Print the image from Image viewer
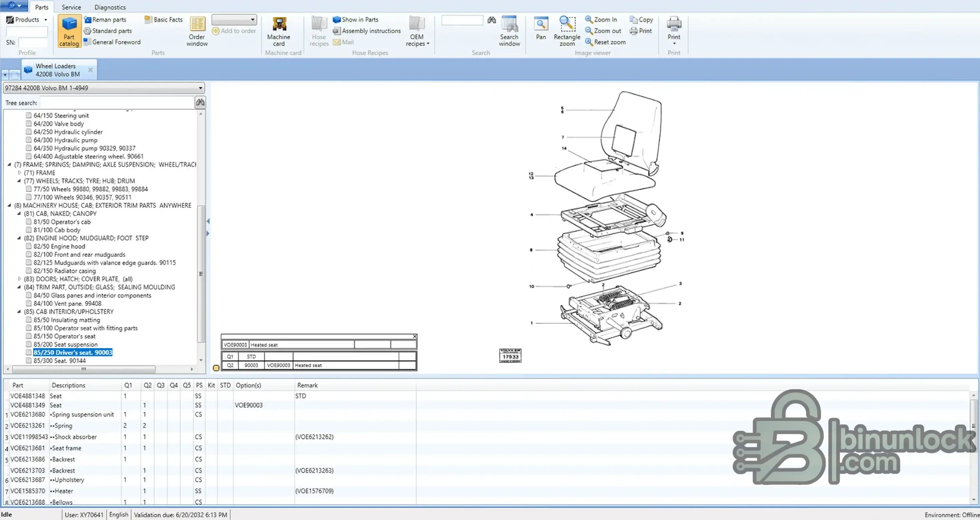This screenshot has width=980, height=520. (x=641, y=31)
